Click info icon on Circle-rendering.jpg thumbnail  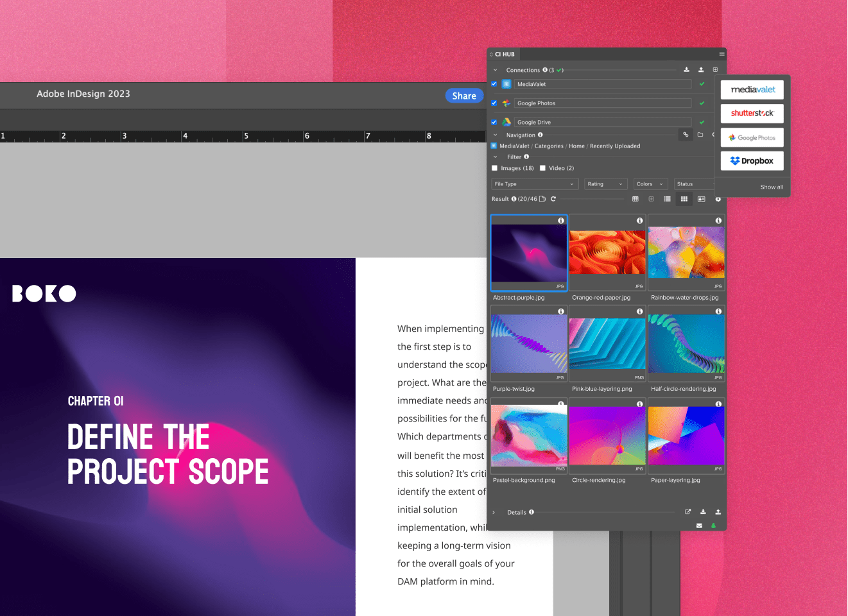[640, 404]
